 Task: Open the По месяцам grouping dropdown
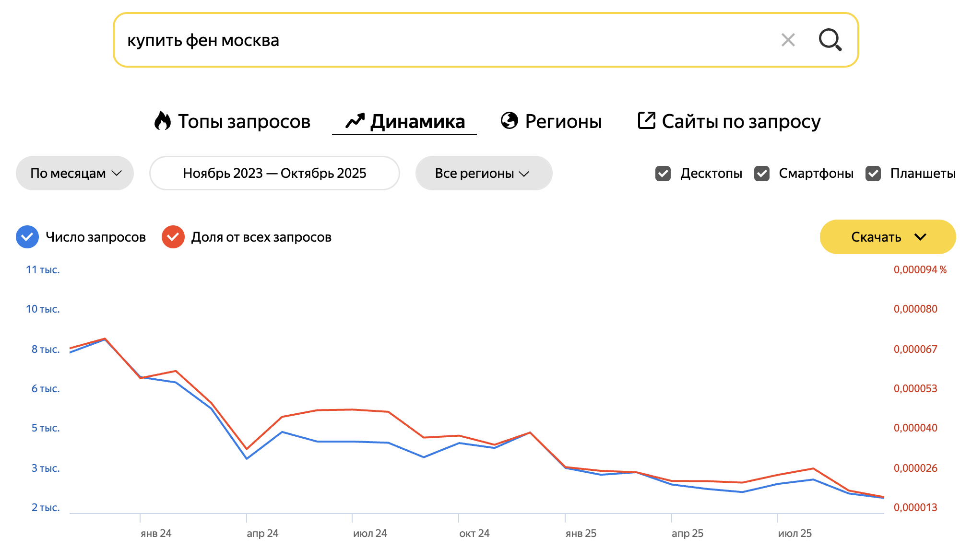[x=75, y=173]
